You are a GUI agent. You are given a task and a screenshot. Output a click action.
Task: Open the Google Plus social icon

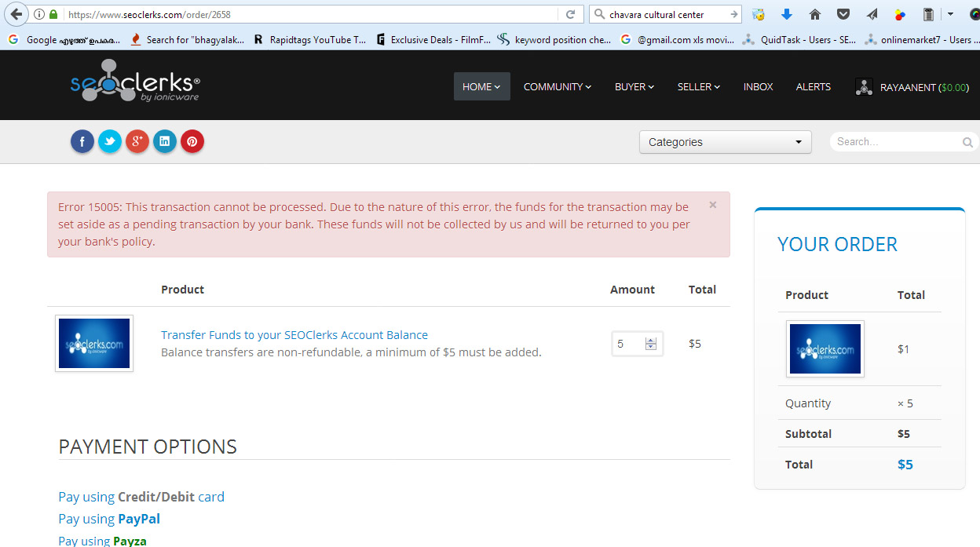(137, 141)
